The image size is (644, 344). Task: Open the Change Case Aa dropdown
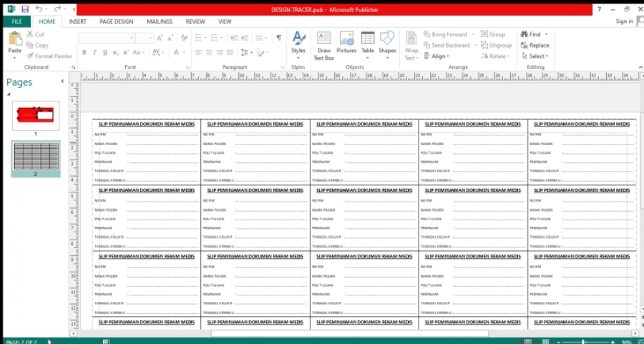tap(137, 52)
